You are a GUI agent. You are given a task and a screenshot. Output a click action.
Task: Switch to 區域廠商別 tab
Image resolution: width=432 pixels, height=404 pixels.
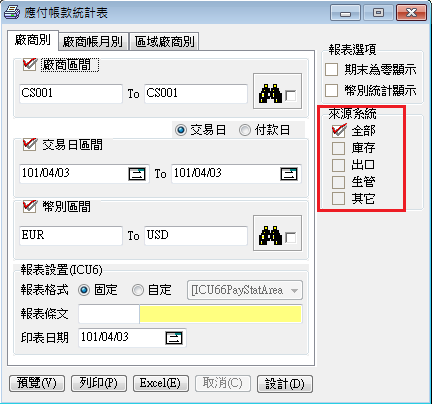(164, 41)
